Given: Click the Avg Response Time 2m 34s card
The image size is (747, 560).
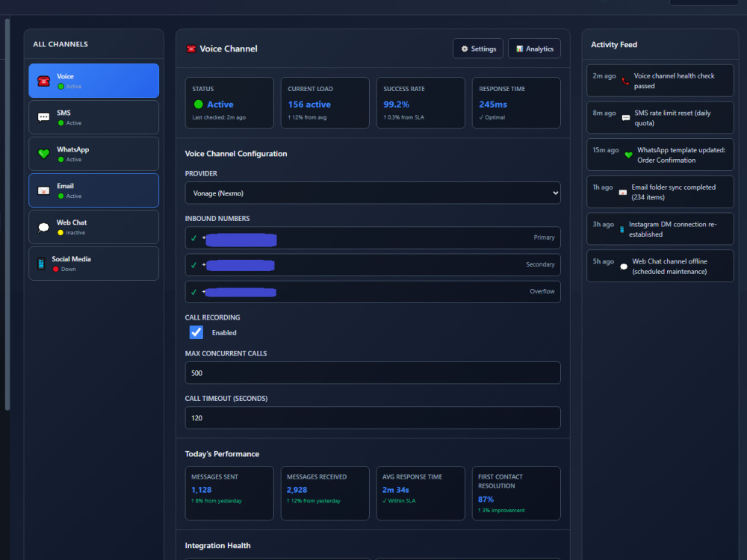Looking at the screenshot, I should point(421,494).
